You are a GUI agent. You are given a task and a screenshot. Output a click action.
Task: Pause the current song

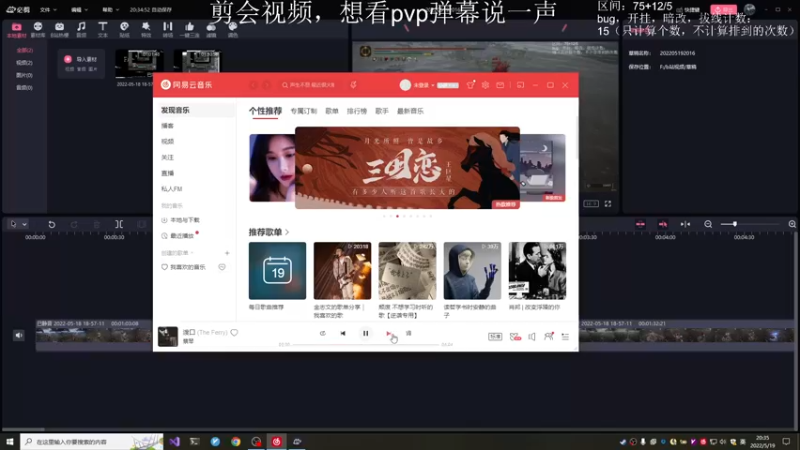tap(365, 333)
